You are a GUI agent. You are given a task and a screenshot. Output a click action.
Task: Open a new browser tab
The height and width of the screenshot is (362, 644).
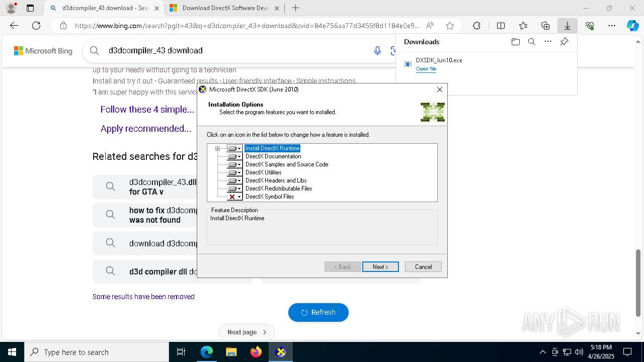(x=296, y=8)
